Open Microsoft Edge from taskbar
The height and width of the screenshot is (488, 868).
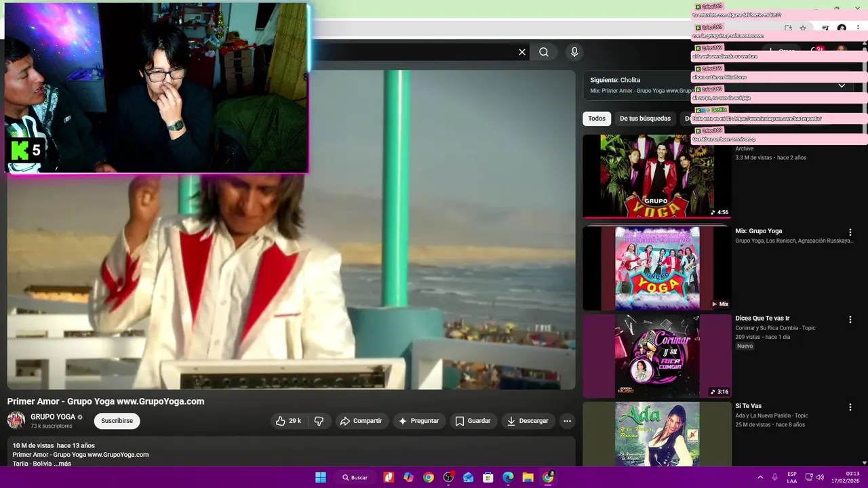click(508, 477)
